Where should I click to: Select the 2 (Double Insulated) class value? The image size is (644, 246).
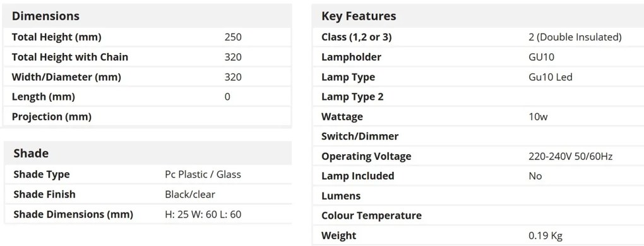tap(575, 37)
